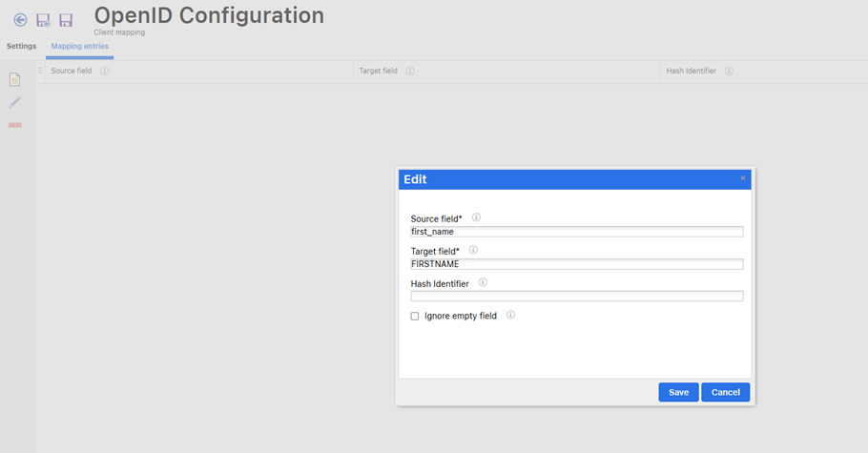The image size is (868, 453).
Task: Click info icon beside dialog Hash Identifier label
Action: pyautogui.click(x=483, y=282)
